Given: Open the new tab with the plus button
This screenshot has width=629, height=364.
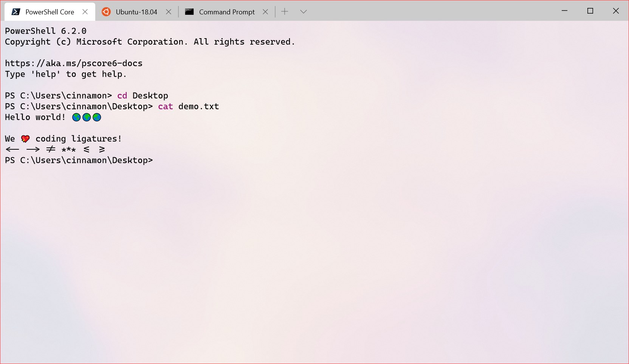Looking at the screenshot, I should click(285, 11).
